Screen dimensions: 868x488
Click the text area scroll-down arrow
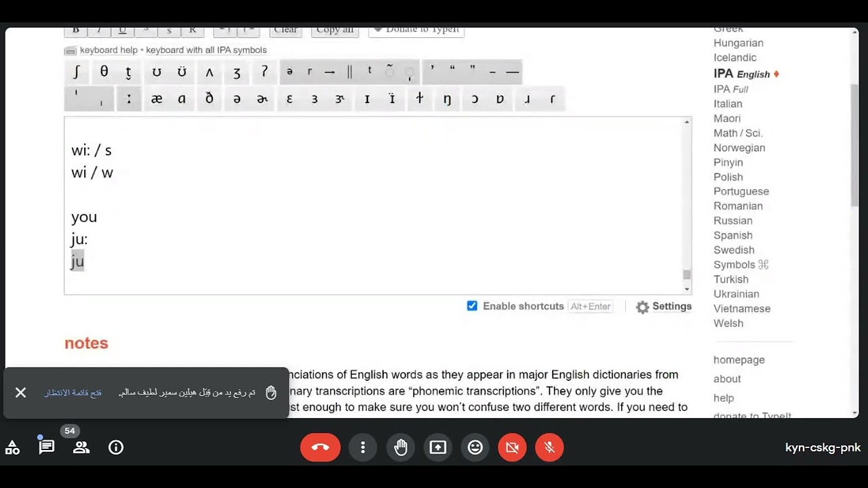(x=687, y=289)
